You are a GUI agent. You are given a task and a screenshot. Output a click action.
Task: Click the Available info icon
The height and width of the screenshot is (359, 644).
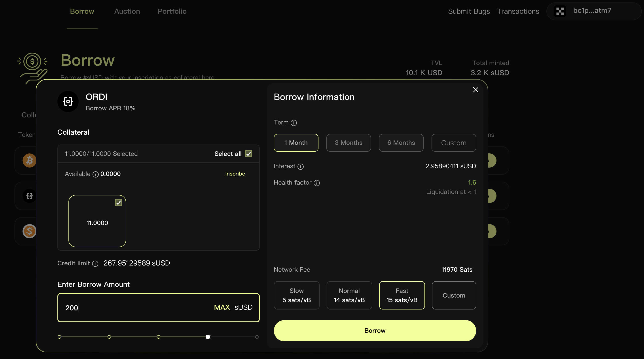95,174
